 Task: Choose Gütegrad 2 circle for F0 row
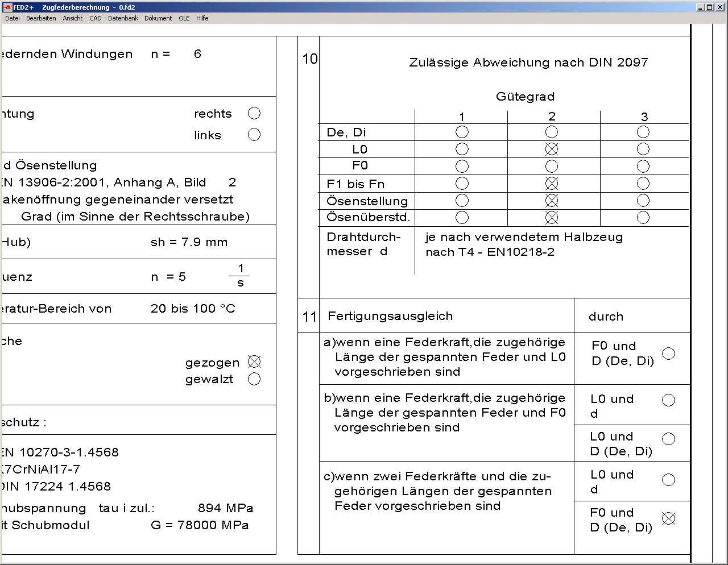[x=552, y=166]
